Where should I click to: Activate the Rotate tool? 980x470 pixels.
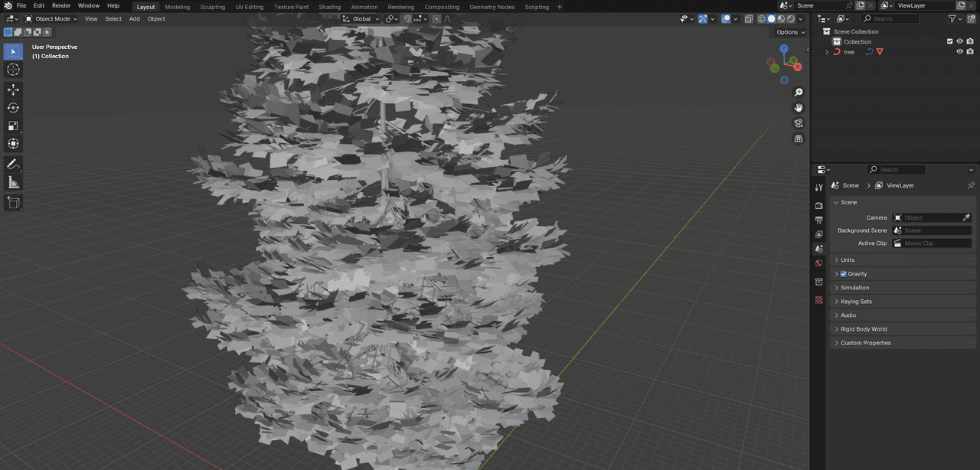(x=13, y=108)
